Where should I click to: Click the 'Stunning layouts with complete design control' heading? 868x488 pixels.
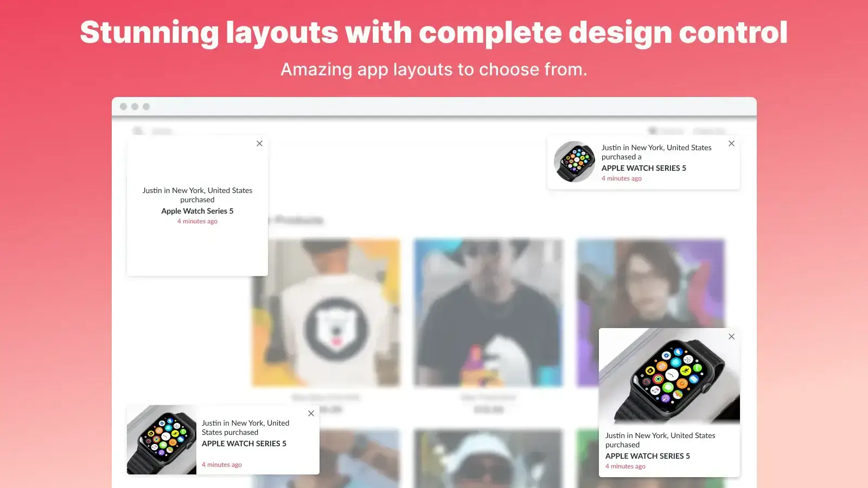point(434,32)
